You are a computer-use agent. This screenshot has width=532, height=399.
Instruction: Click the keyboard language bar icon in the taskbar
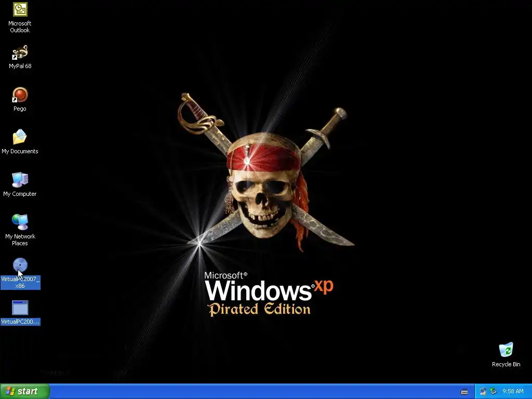click(464, 392)
